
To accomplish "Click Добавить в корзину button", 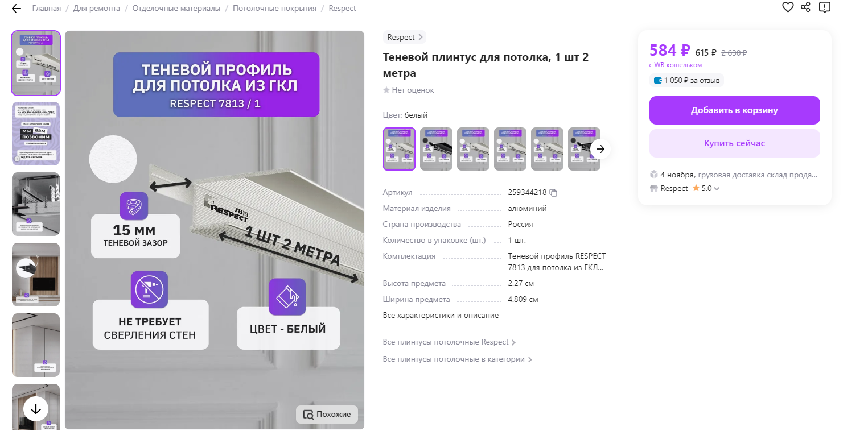I will (x=734, y=110).
